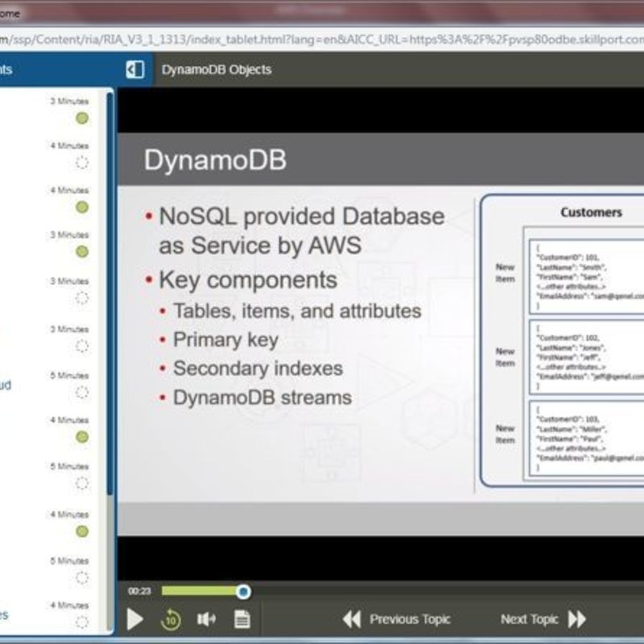
Task: Open the transcript document icon
Action: (x=242, y=619)
